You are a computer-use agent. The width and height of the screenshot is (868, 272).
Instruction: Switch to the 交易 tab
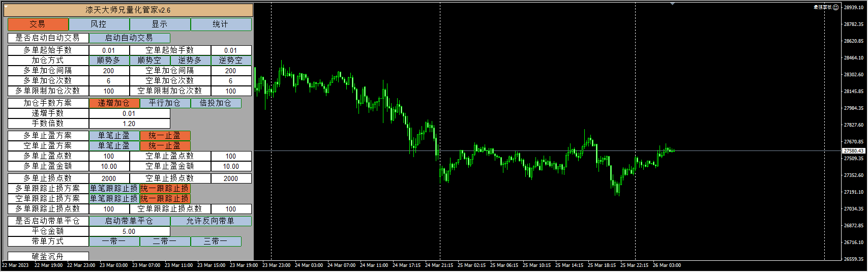(38, 24)
